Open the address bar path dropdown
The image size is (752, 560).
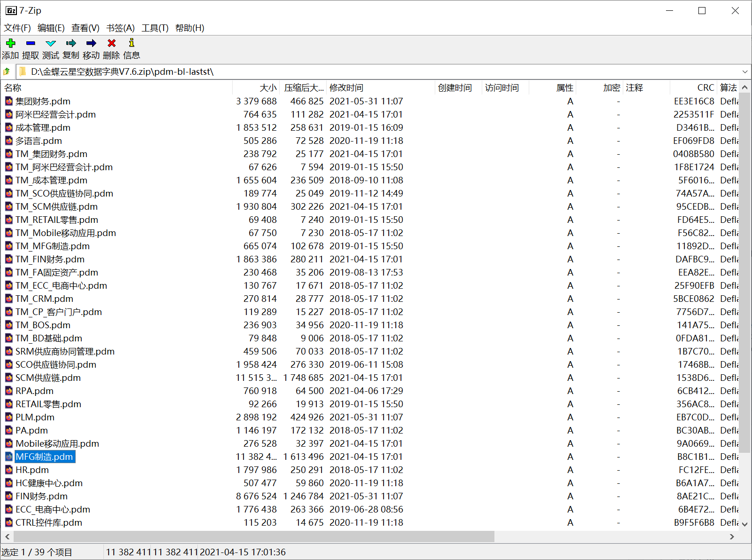745,72
